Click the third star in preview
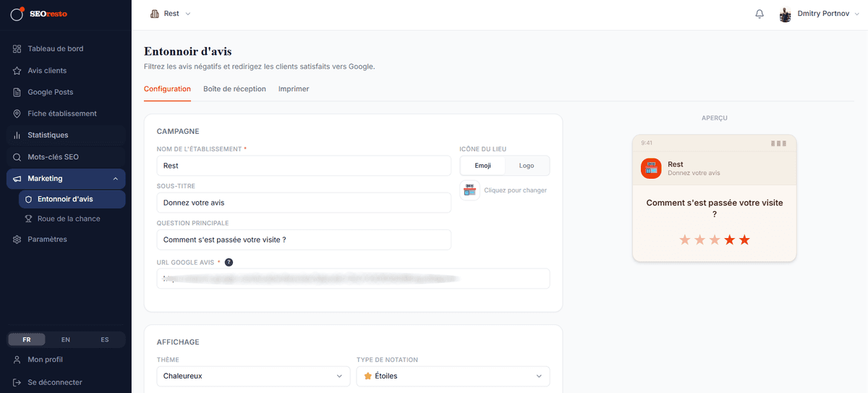This screenshot has width=868, height=393. (x=715, y=240)
